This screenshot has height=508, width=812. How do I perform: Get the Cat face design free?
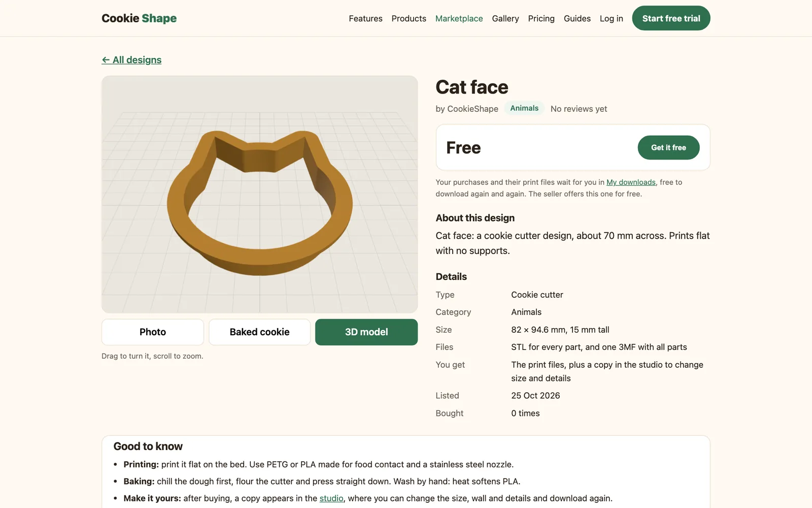[x=668, y=147]
